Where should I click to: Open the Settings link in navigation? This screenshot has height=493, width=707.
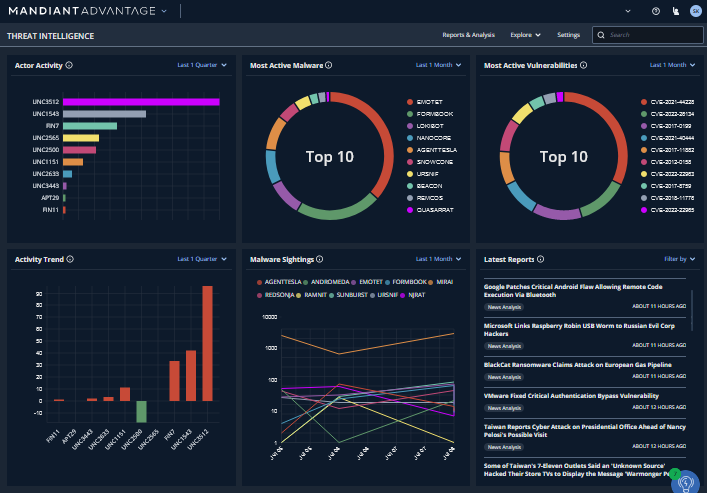coord(568,35)
